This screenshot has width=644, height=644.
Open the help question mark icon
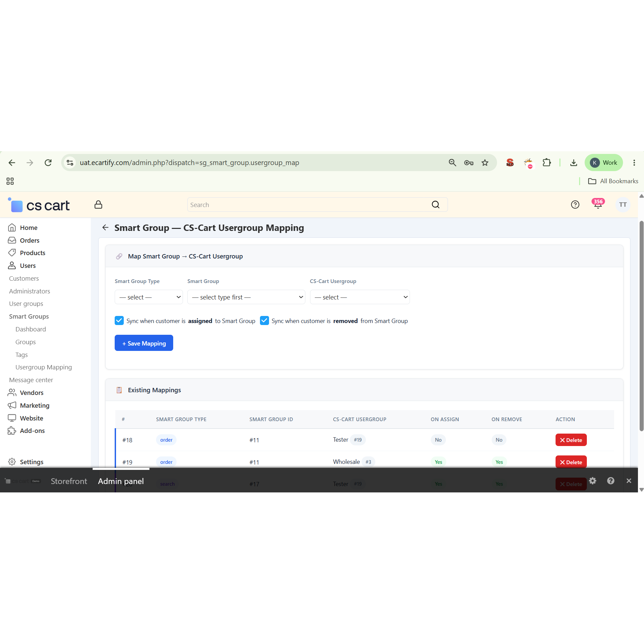coord(575,205)
